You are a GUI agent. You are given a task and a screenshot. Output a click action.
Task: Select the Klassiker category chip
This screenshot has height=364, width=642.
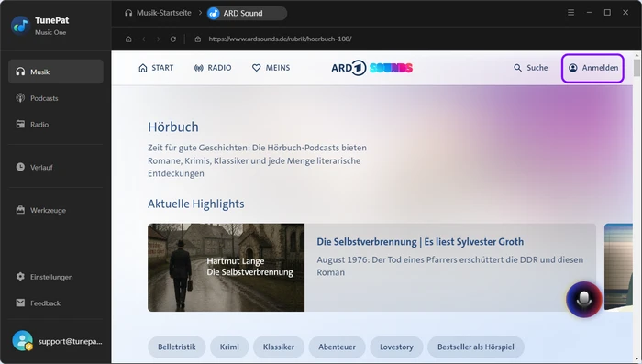pyautogui.click(x=279, y=347)
